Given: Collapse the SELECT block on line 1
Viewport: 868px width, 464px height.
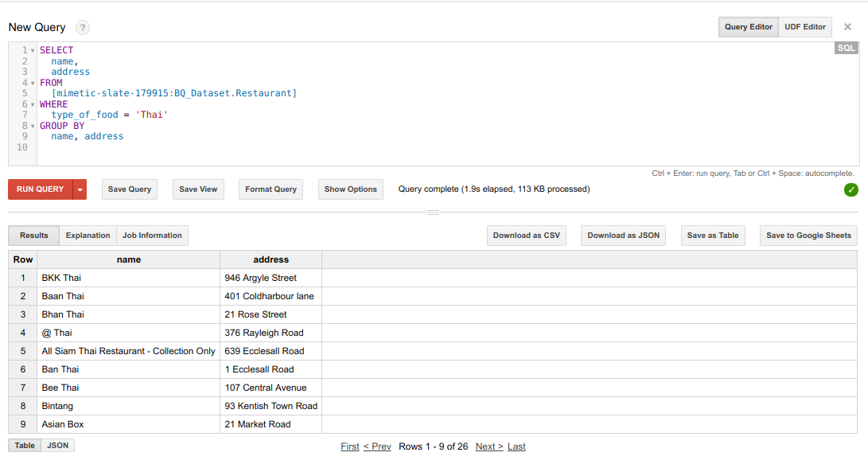Looking at the screenshot, I should pyautogui.click(x=31, y=49).
